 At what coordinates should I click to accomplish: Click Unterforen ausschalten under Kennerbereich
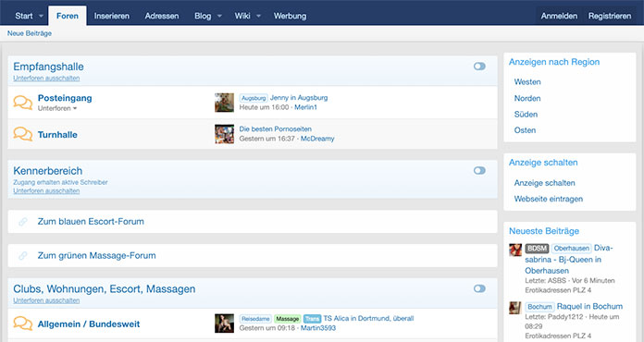point(46,190)
